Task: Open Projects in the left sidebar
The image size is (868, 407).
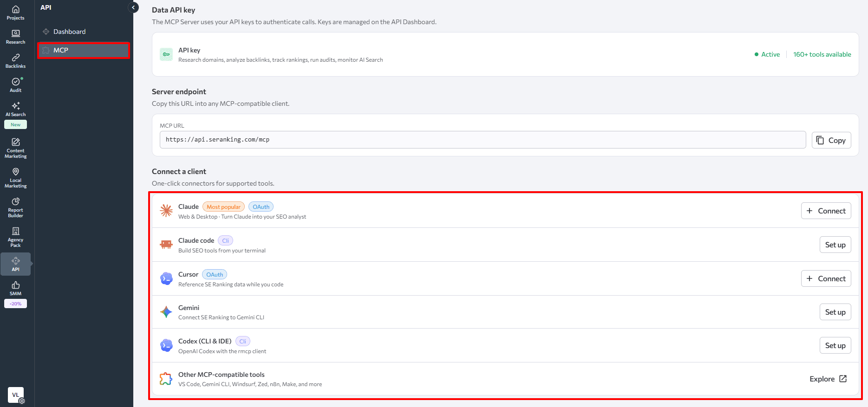Action: pyautogui.click(x=15, y=13)
